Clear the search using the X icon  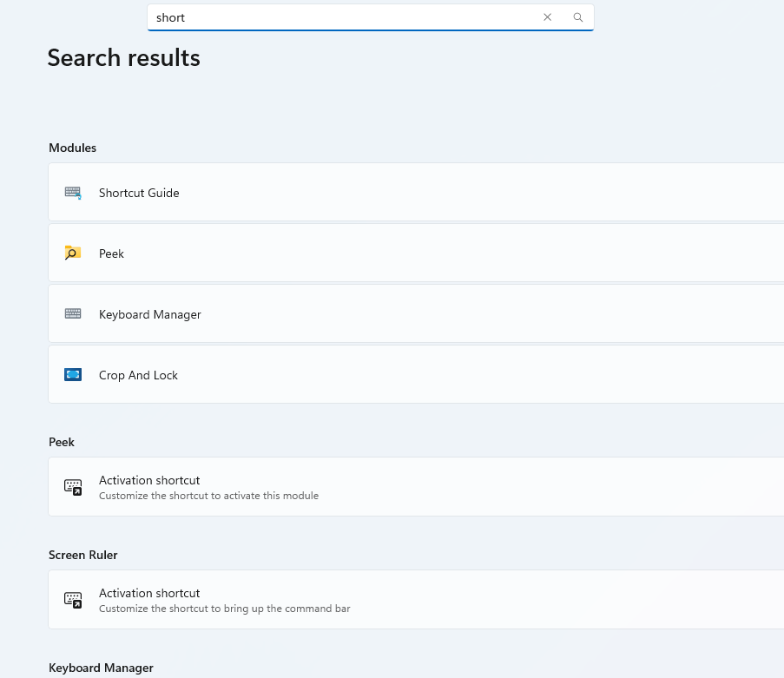pos(547,17)
